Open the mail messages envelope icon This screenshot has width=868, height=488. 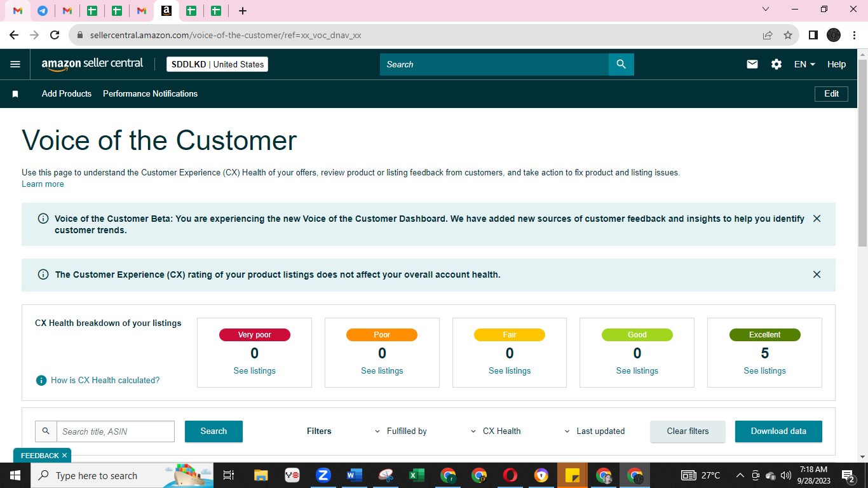752,64
